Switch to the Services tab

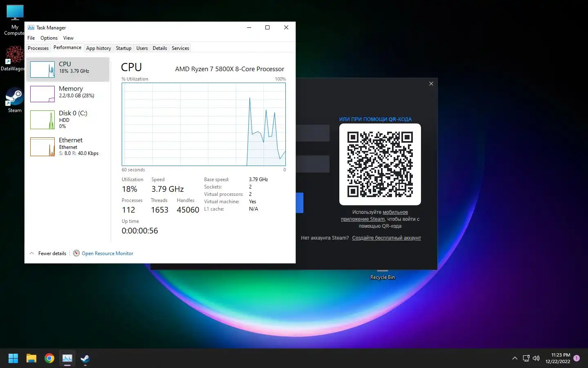[180, 48]
